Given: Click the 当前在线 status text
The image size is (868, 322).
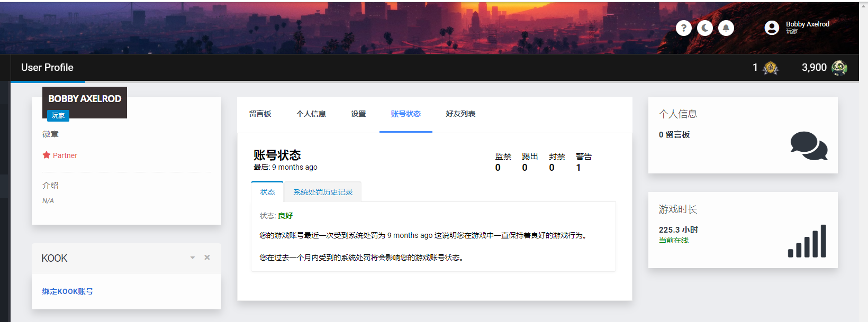Looking at the screenshot, I should pos(674,241).
